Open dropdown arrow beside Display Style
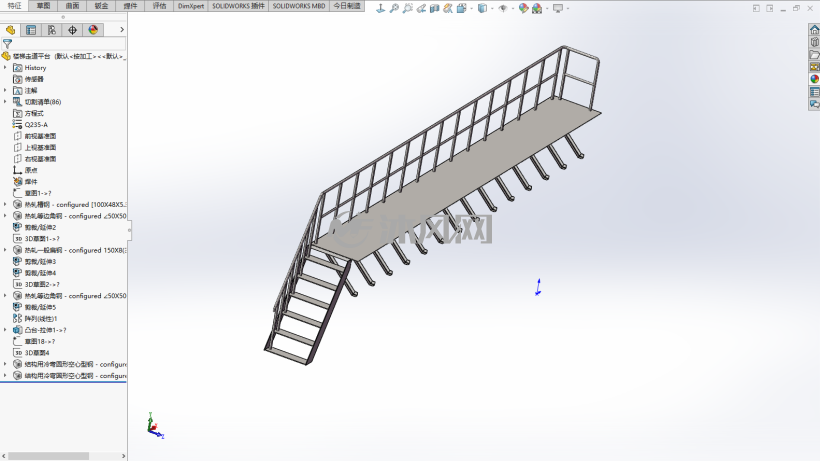The image size is (820, 461). [x=492, y=8]
